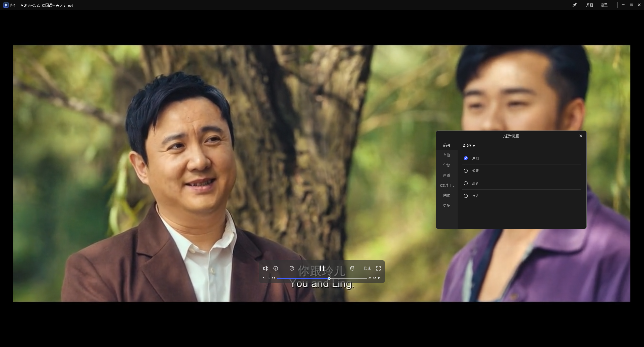The width and height of the screenshot is (644, 347).
Task: Open the video info icon
Action: [276, 268]
